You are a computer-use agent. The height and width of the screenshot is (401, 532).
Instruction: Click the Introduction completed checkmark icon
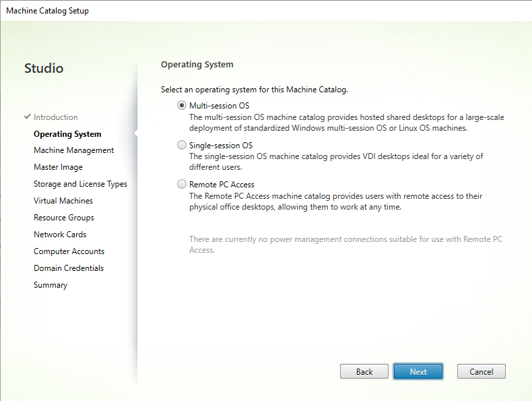pos(28,117)
